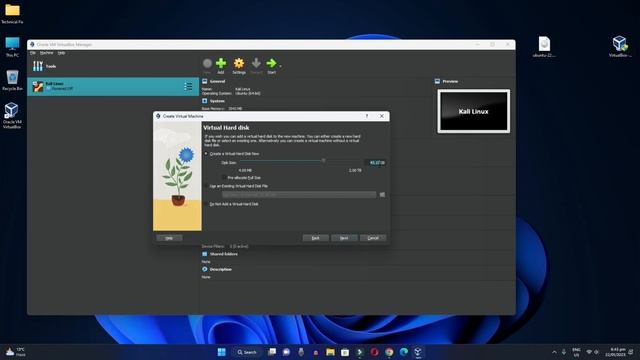Click the Cancel button

(x=373, y=238)
